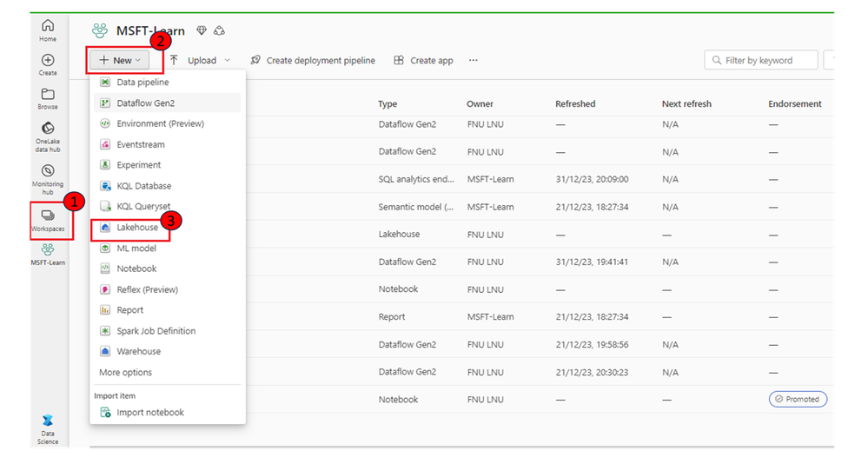
Task: Click the Upload button
Action: pos(193,60)
